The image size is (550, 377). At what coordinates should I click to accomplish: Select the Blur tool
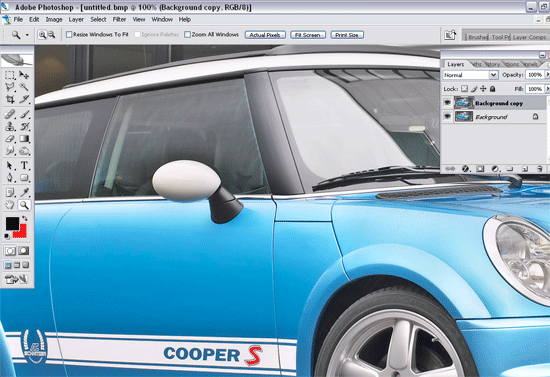point(10,150)
